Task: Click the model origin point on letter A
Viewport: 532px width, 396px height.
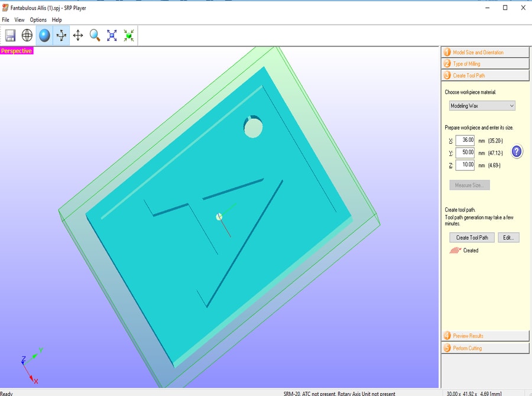Action: pos(219,216)
